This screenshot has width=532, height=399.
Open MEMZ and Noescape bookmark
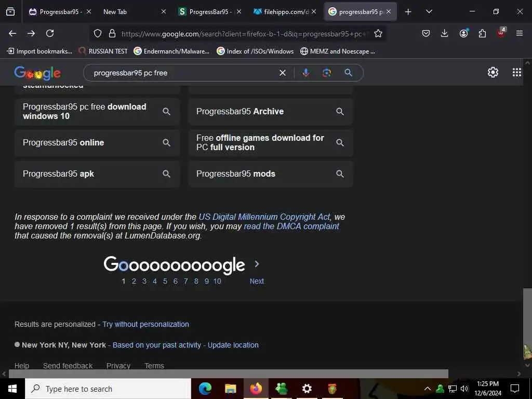[338, 51]
